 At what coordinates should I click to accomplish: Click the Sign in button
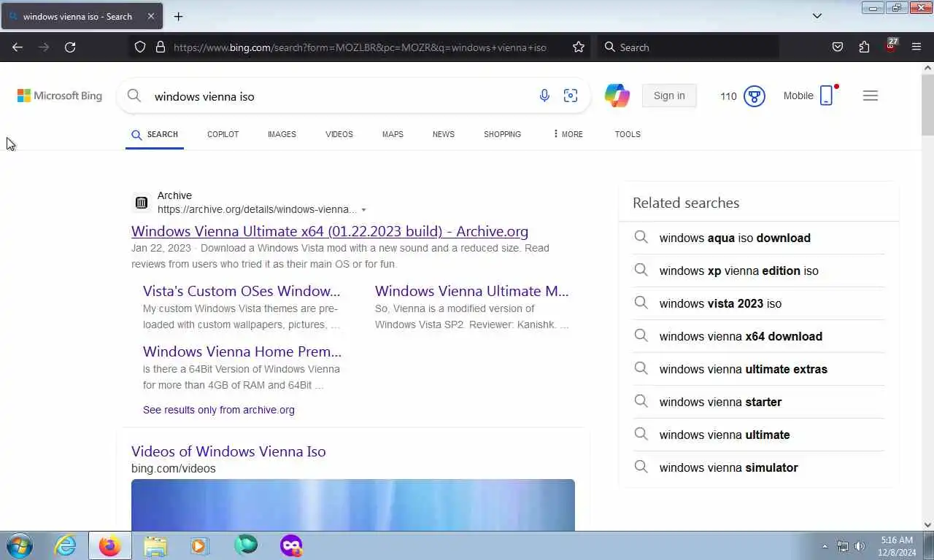[x=669, y=96]
